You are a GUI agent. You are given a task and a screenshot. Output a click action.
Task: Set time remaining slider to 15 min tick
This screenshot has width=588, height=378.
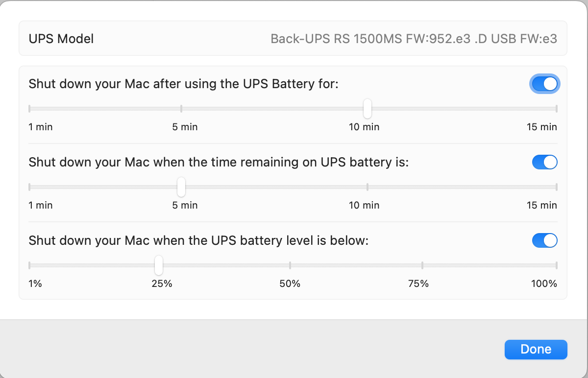click(x=557, y=187)
